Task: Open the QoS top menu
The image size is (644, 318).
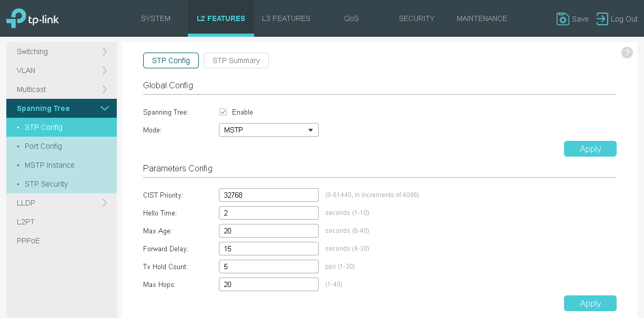Action: tap(351, 18)
